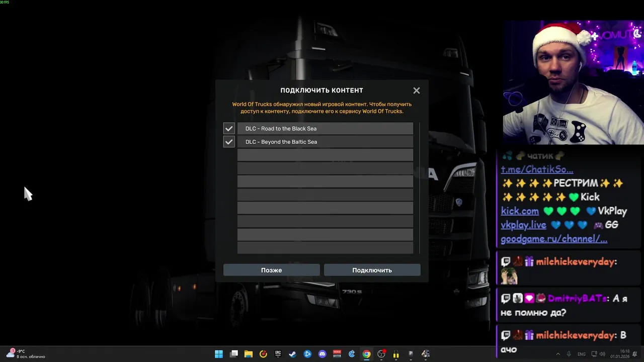This screenshot has width=644, height=362.
Task: Open Epic Games Launcher from taskbar
Action: 278,354
